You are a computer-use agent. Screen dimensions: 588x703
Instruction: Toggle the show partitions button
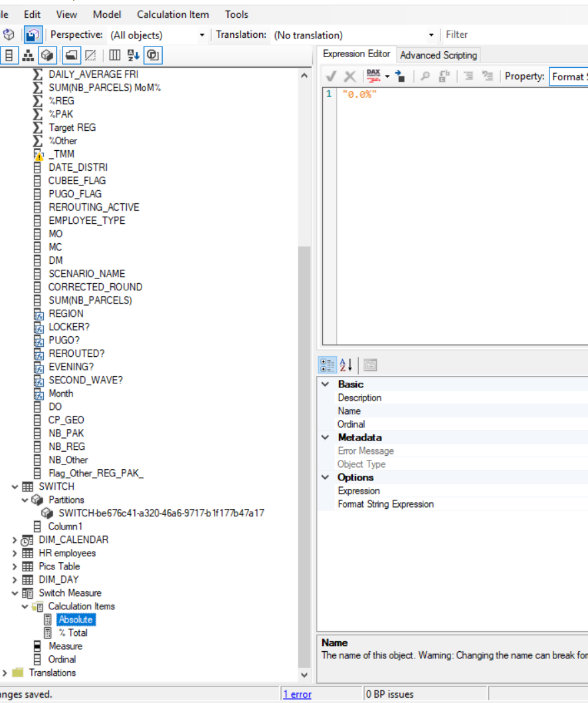[47, 56]
